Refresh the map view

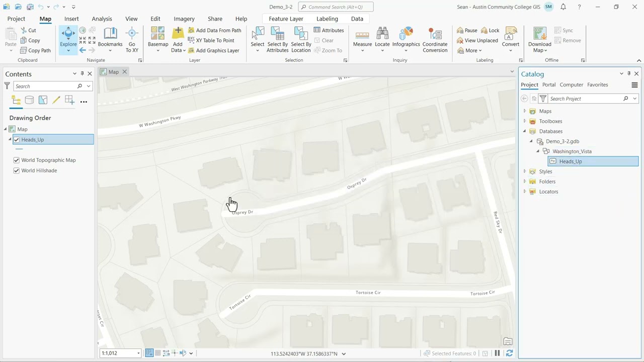pyautogui.click(x=509, y=353)
